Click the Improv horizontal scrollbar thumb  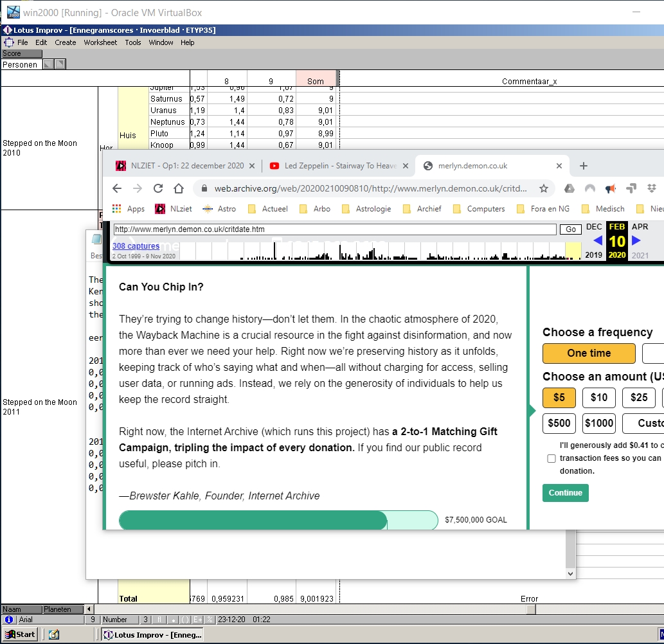click(531, 609)
